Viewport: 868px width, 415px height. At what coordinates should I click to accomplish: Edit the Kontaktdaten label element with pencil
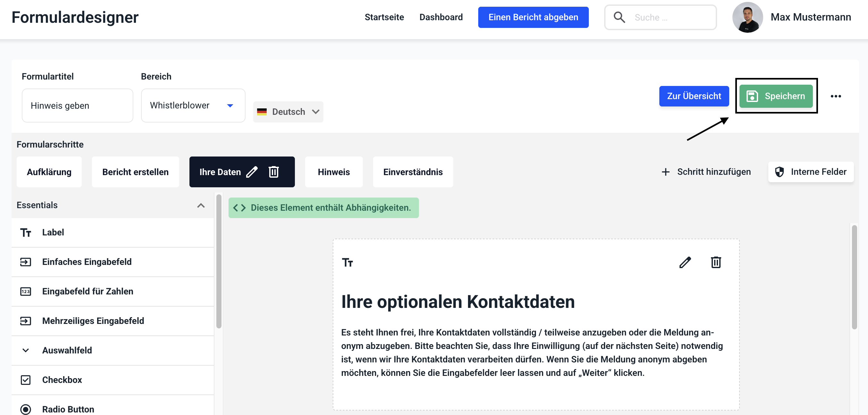click(x=685, y=262)
